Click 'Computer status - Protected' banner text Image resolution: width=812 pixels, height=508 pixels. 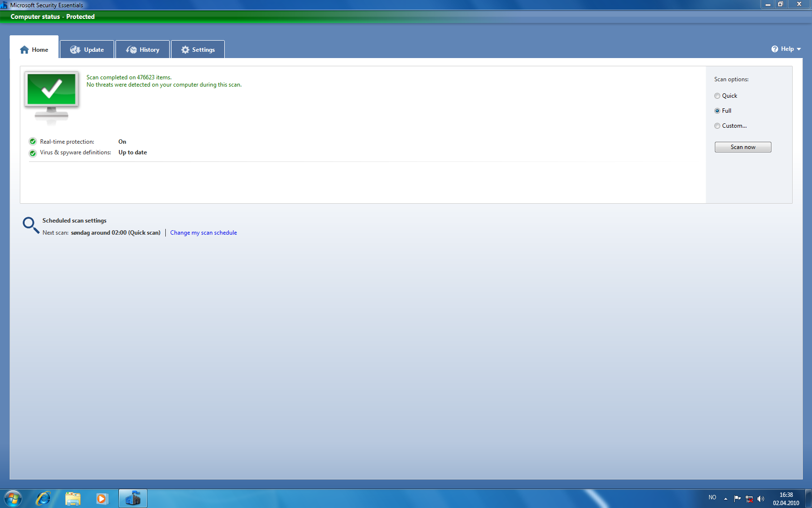(x=53, y=16)
